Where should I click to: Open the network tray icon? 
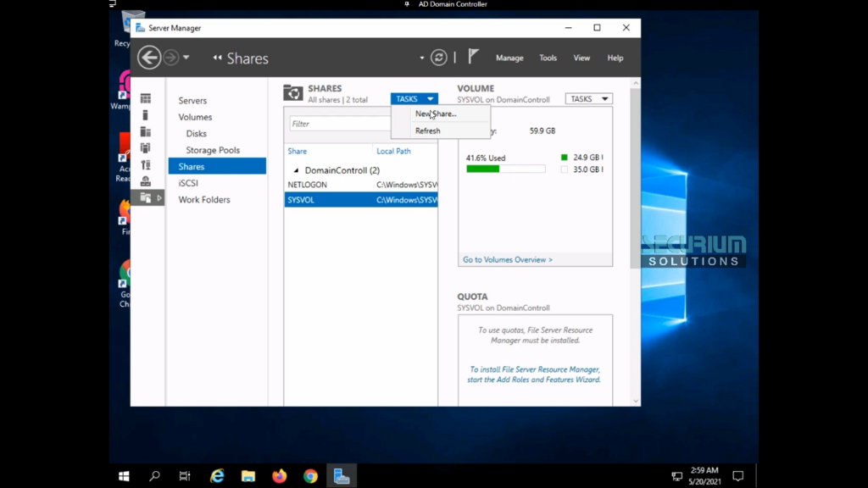tap(676, 476)
